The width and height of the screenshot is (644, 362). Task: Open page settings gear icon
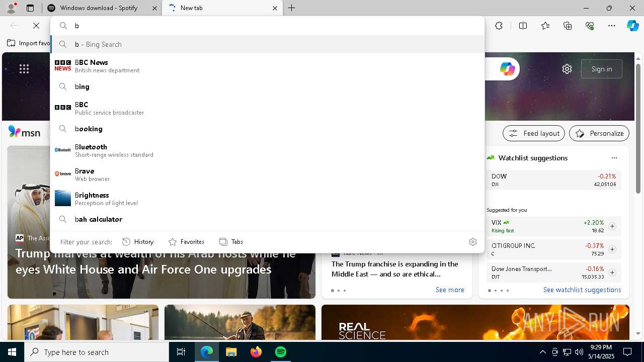coord(567,69)
